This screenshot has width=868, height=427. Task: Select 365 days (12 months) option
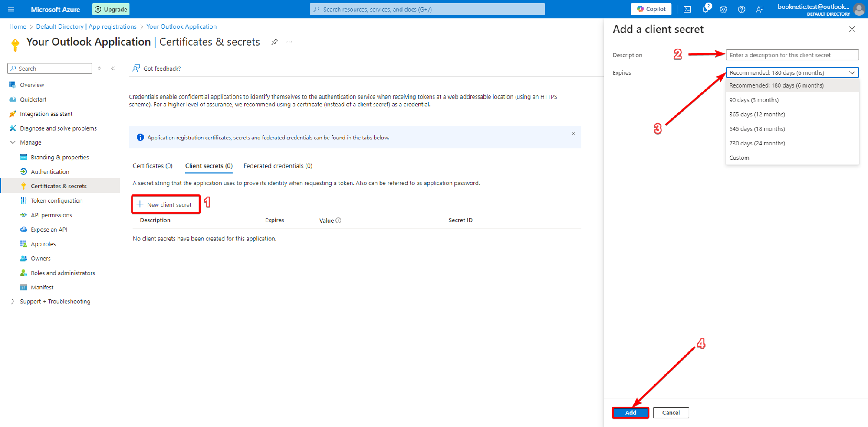click(x=792, y=115)
